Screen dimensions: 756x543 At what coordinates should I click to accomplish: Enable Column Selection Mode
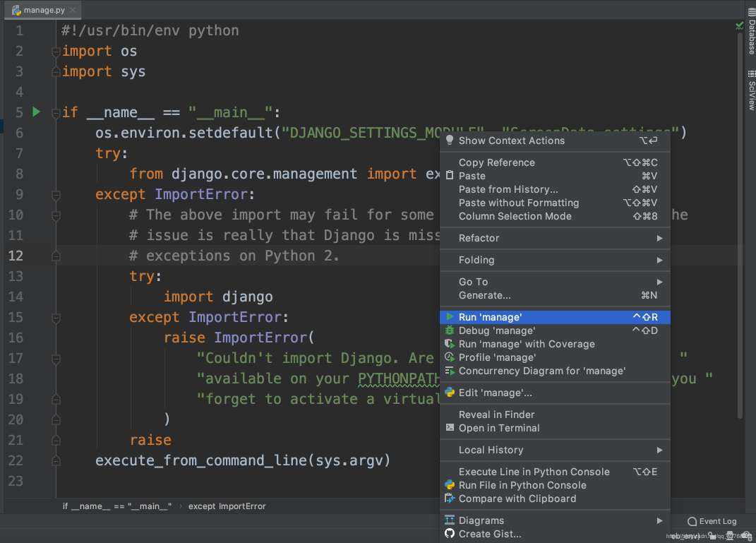click(555, 216)
